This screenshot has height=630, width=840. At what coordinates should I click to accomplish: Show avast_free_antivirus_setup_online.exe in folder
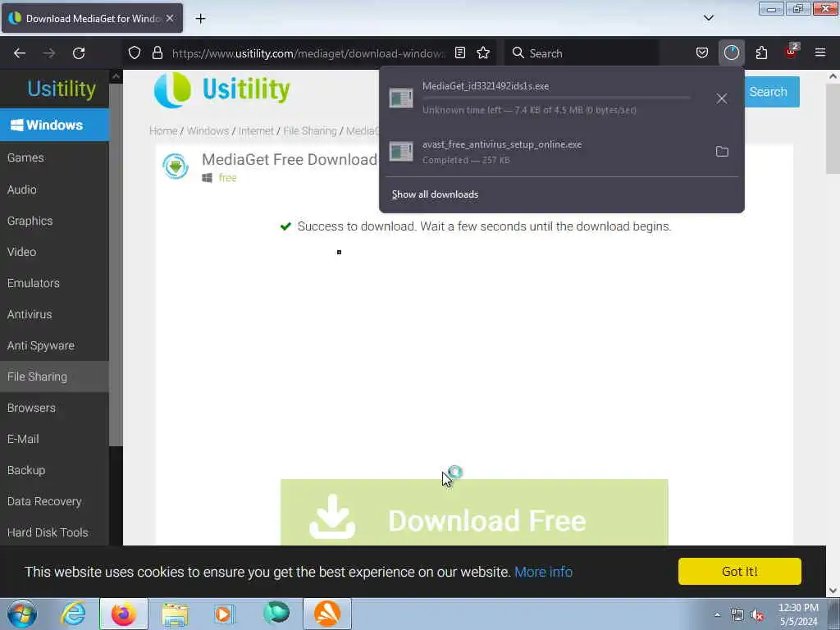tap(722, 151)
